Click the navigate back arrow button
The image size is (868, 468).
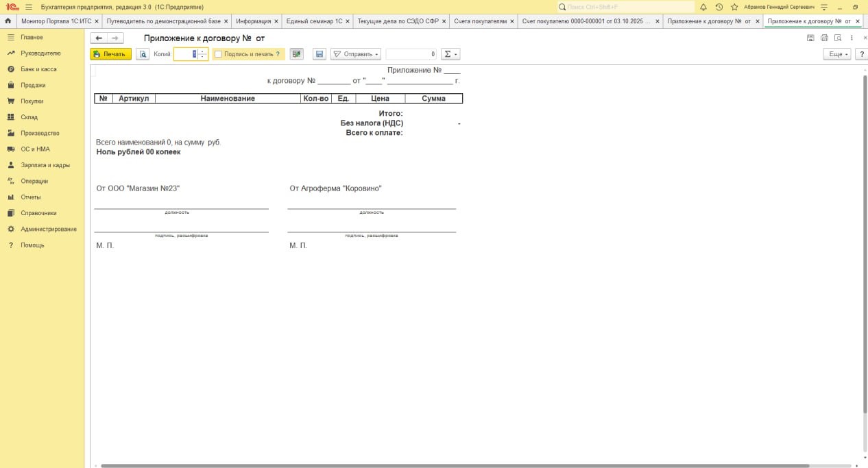click(99, 38)
